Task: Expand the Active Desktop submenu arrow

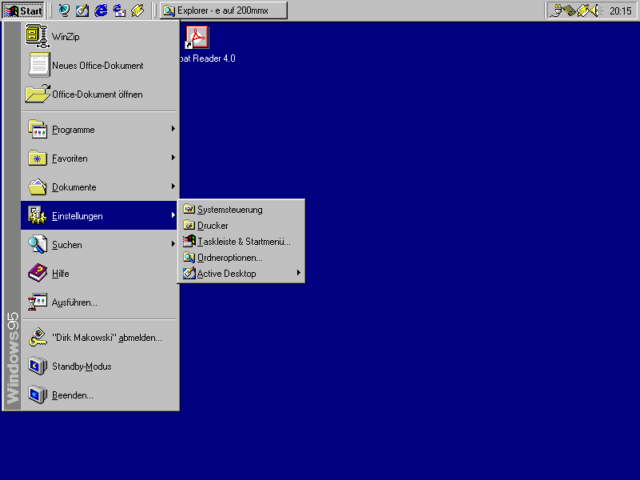Action: click(x=298, y=273)
